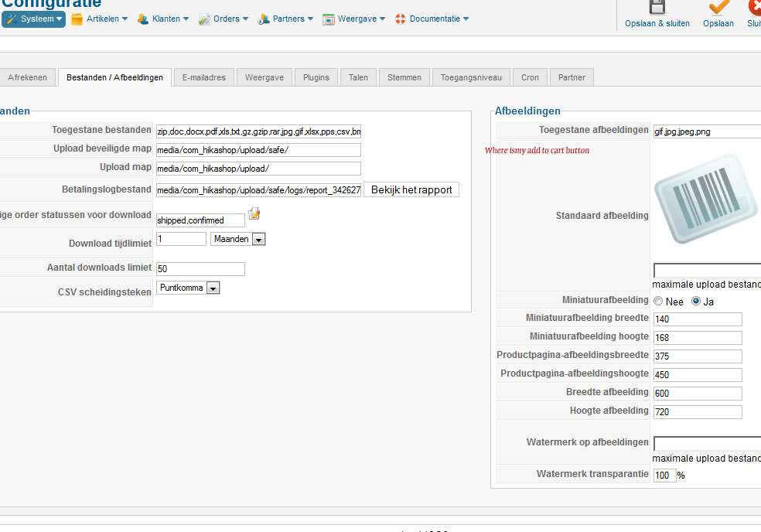This screenshot has height=532, width=761.
Task: Click the Aantal downloads limiet field
Action: tap(200, 269)
